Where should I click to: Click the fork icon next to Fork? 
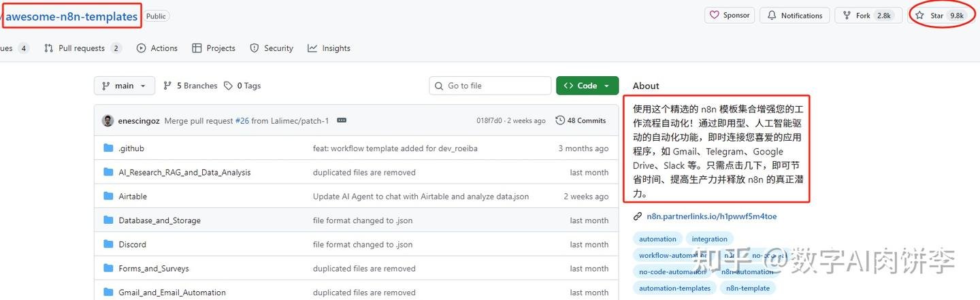click(x=847, y=15)
